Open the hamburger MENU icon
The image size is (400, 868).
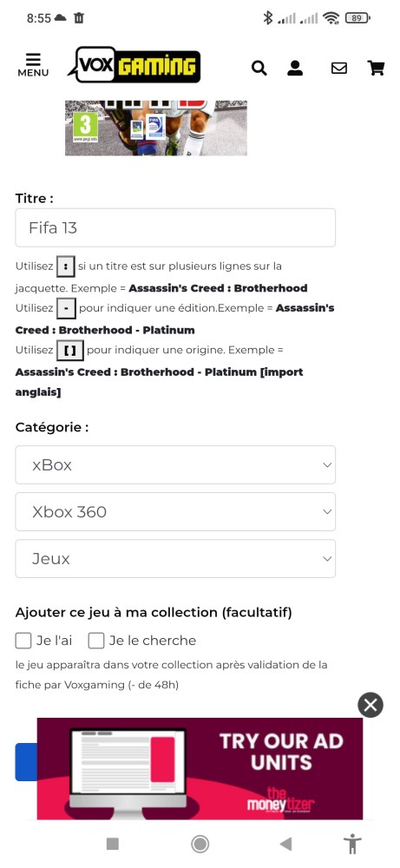33,65
